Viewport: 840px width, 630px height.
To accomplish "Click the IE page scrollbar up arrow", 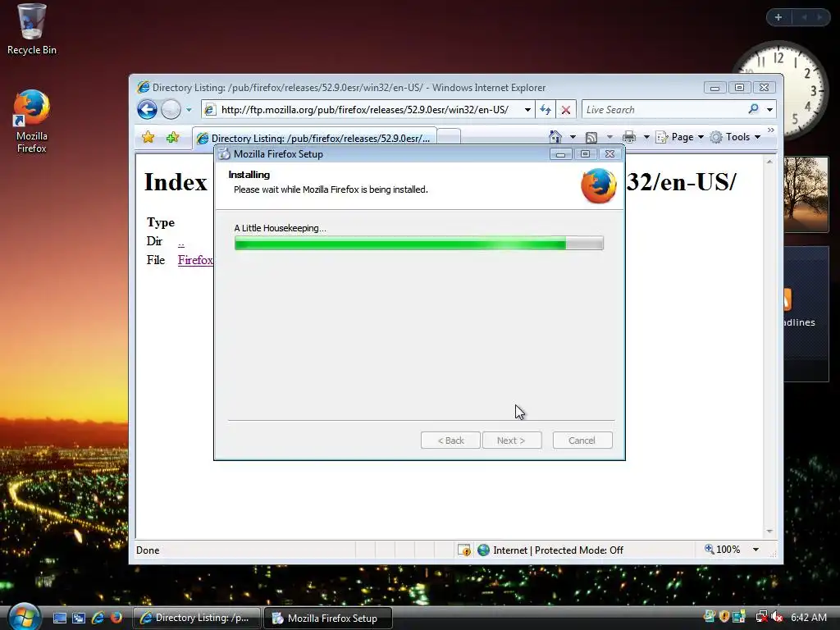I will click(x=769, y=162).
